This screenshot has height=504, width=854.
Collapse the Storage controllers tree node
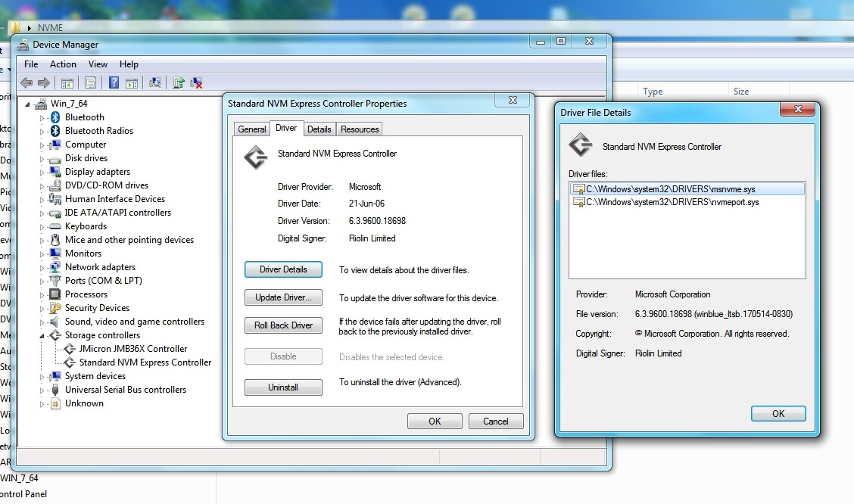(x=43, y=334)
